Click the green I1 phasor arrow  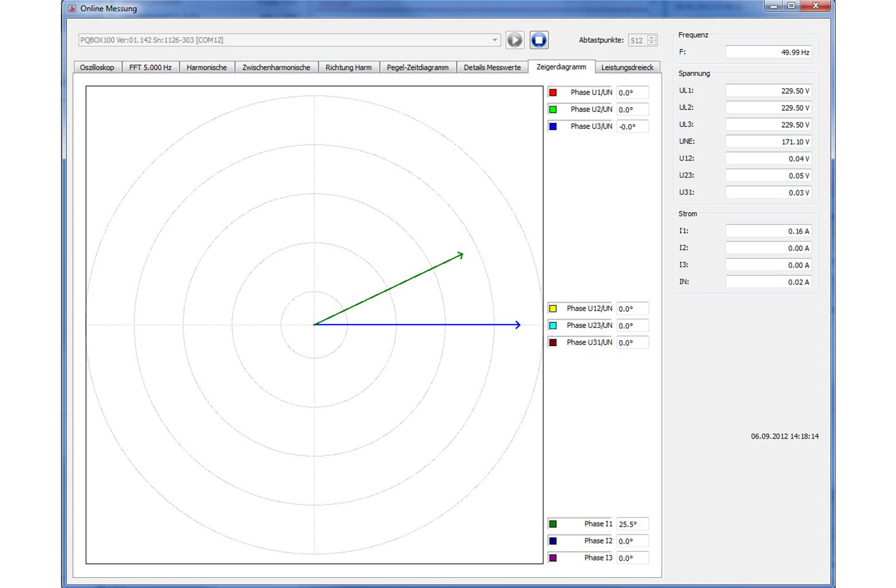[389, 289]
